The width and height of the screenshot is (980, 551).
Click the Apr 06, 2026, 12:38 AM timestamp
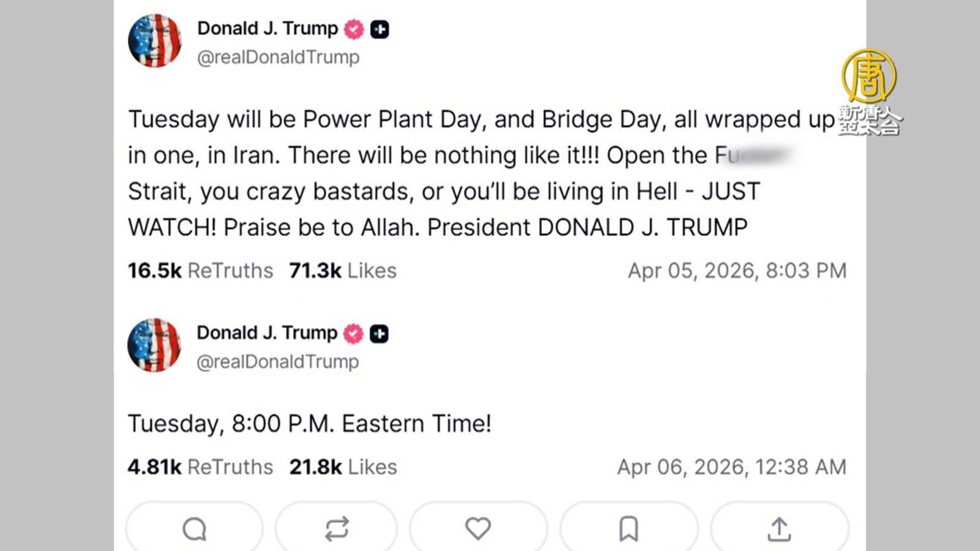(731, 467)
